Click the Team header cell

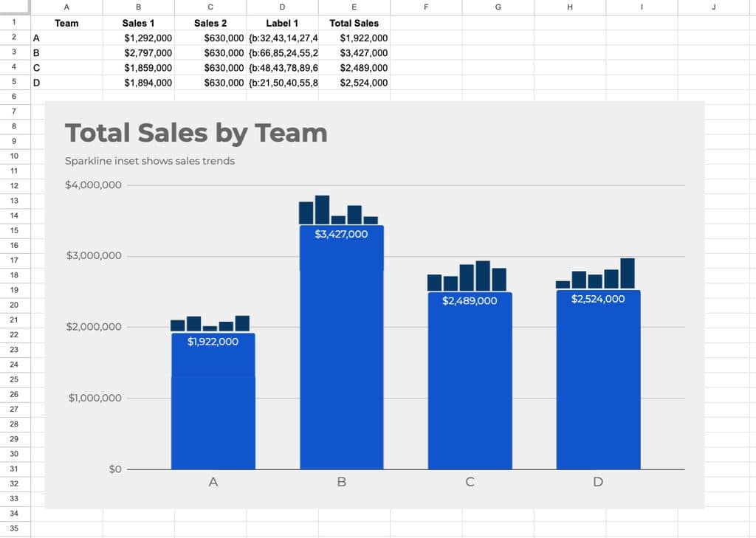66,23
